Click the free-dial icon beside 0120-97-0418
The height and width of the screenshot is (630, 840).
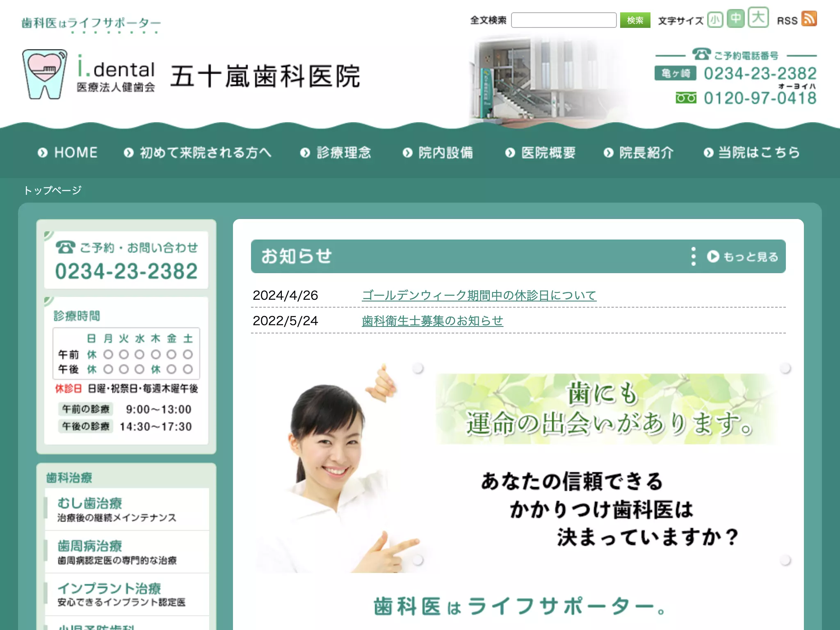click(686, 98)
